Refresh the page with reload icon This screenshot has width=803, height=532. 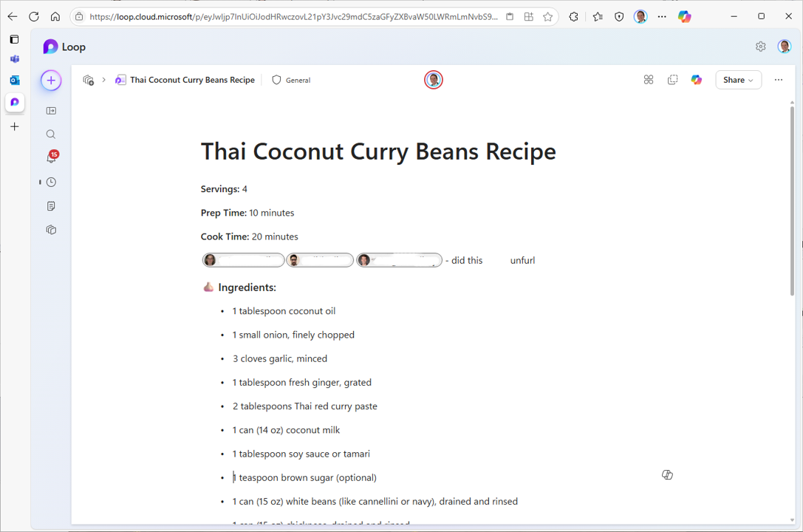coord(34,16)
